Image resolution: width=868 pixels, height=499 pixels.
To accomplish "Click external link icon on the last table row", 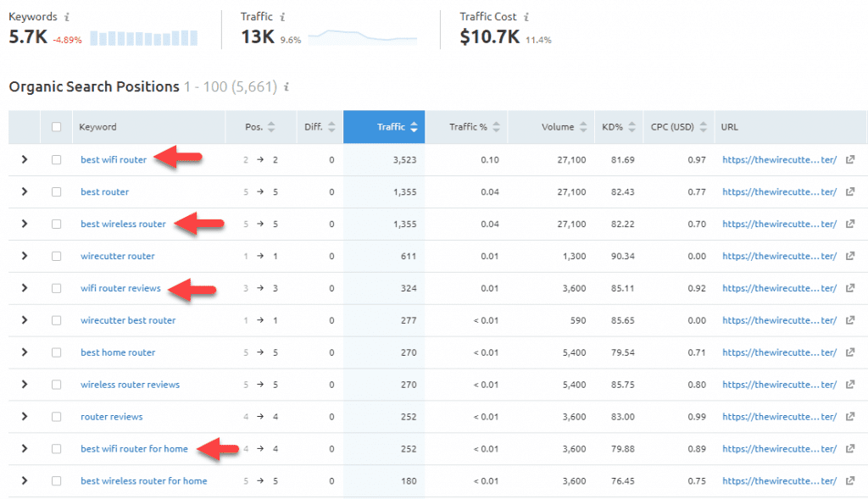I will 850,480.
